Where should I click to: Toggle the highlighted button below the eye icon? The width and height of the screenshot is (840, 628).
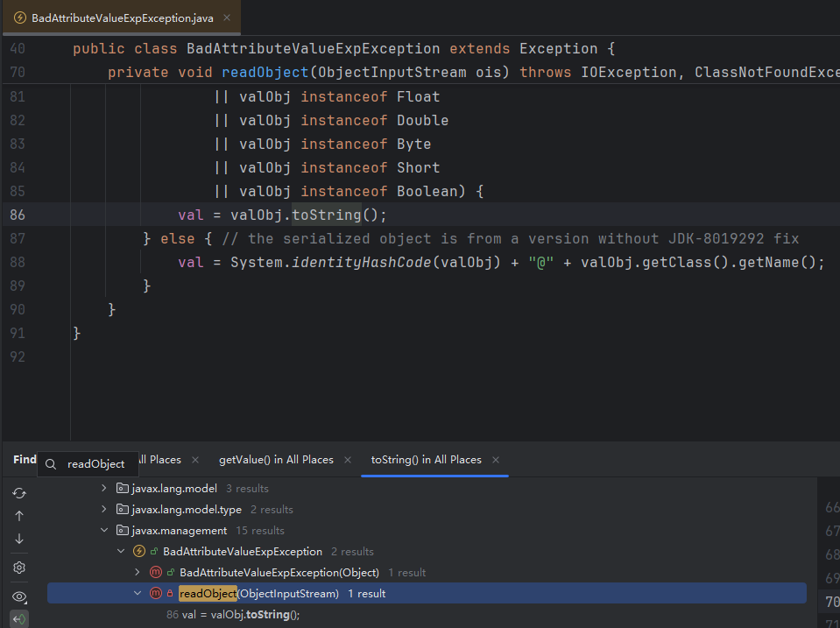tap(19, 619)
